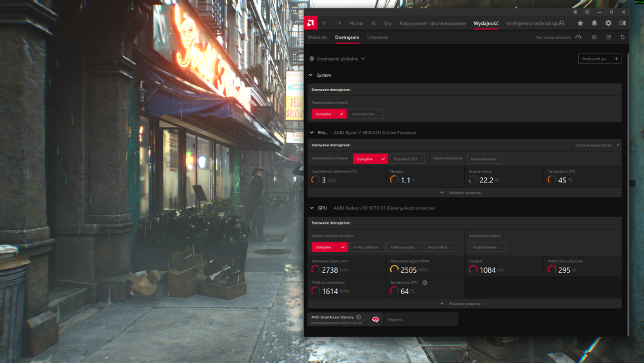Viewport: 644px width, 363px height.
Task: Open the search magnifier icon
Action: coord(562,23)
